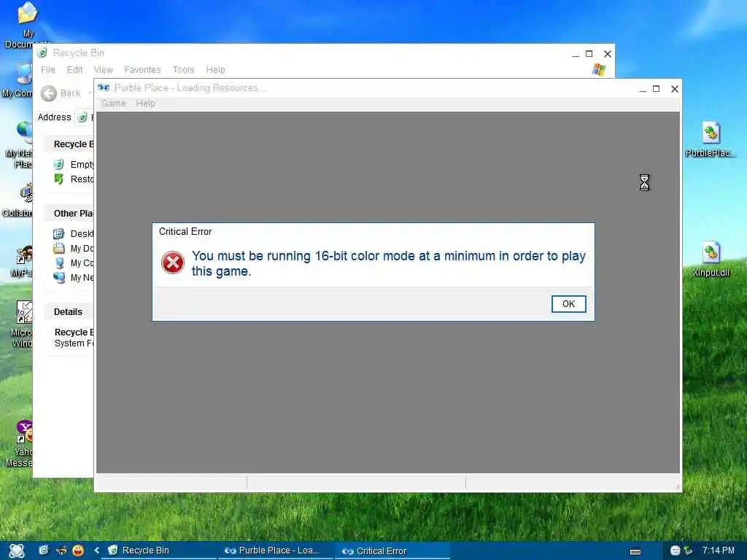747x560 pixels.
Task: Open the Help menu in Purble Place
Action: tap(145, 104)
